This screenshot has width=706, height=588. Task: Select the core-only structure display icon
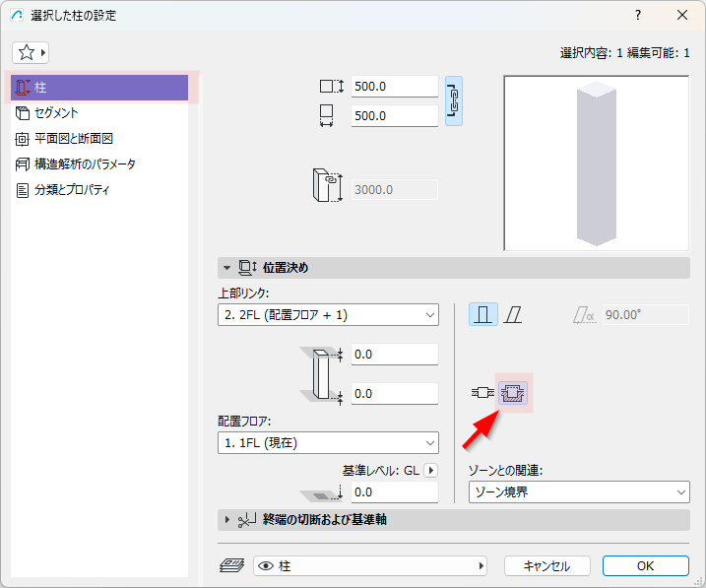pyautogui.click(x=482, y=393)
